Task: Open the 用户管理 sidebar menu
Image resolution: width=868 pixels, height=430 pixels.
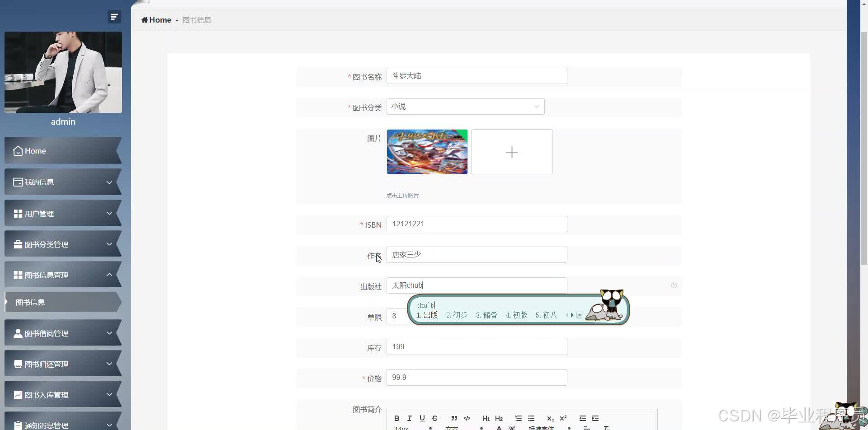Action: pos(63,213)
